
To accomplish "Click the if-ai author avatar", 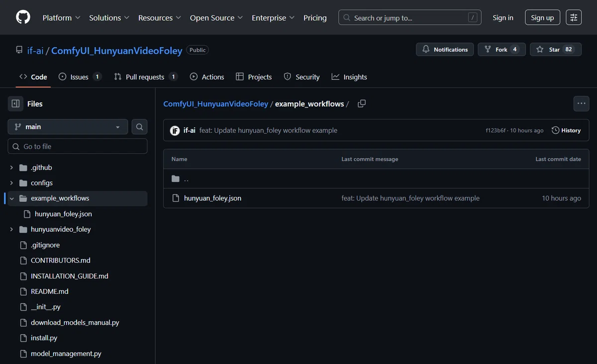I will click(175, 130).
